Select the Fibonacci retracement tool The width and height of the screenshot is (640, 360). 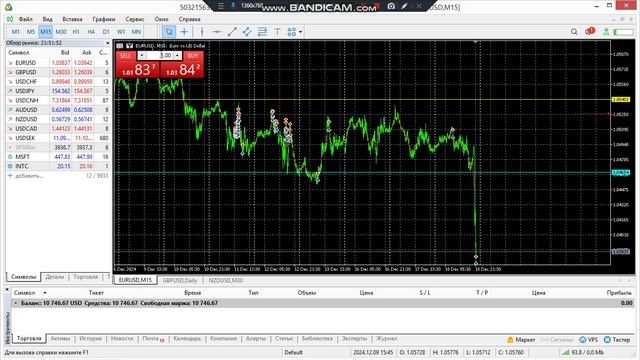[x=262, y=31]
